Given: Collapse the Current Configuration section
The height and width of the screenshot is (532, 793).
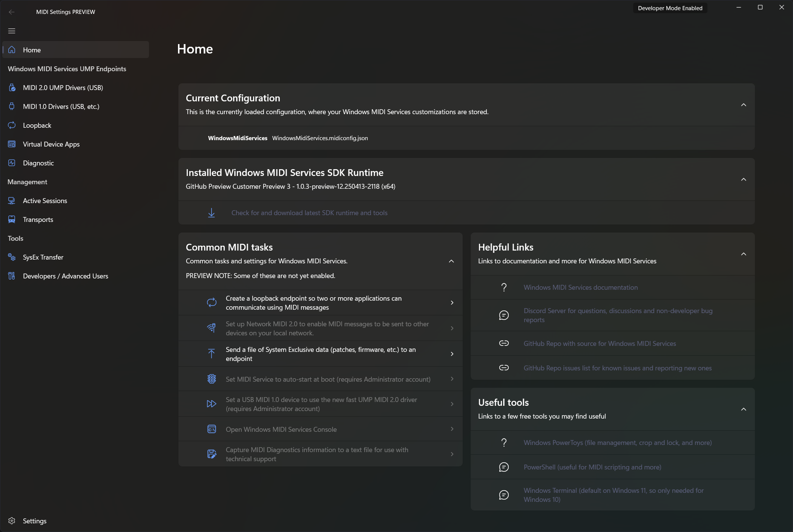Looking at the screenshot, I should click(x=743, y=105).
